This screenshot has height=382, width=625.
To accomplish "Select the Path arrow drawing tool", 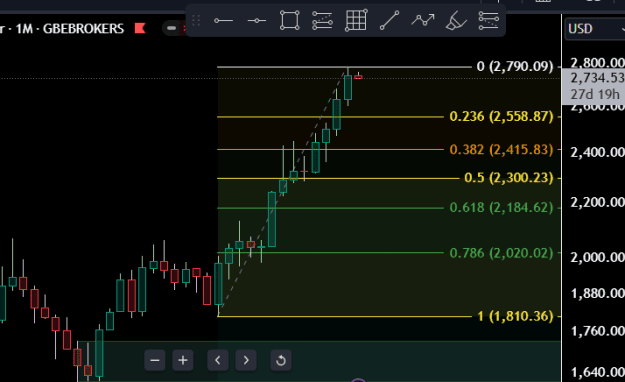I will (423, 20).
